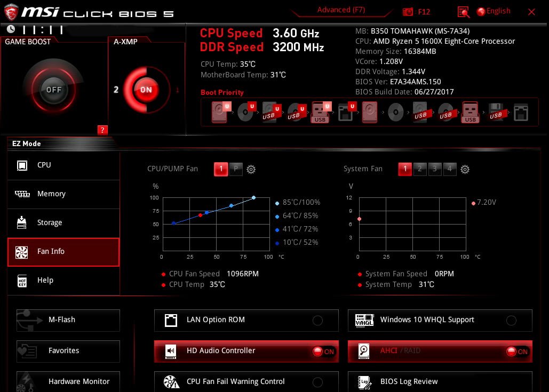
Task: Open the BIOS search magnifier icon
Action: [x=464, y=12]
